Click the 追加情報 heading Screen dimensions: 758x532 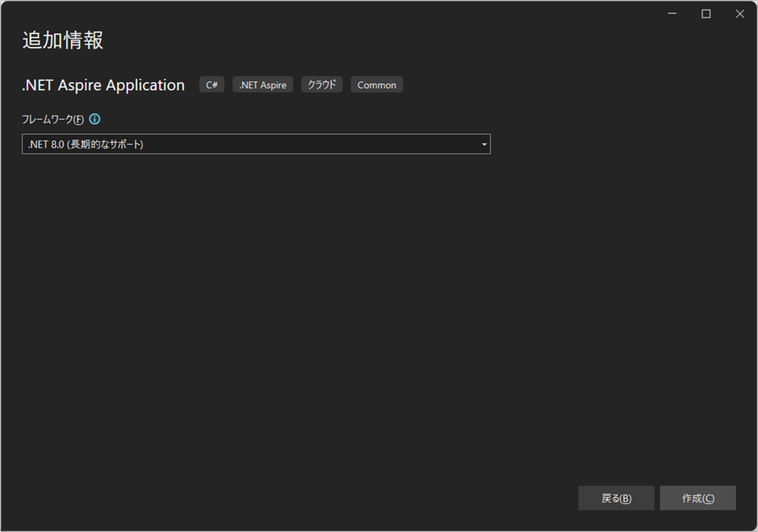point(63,40)
